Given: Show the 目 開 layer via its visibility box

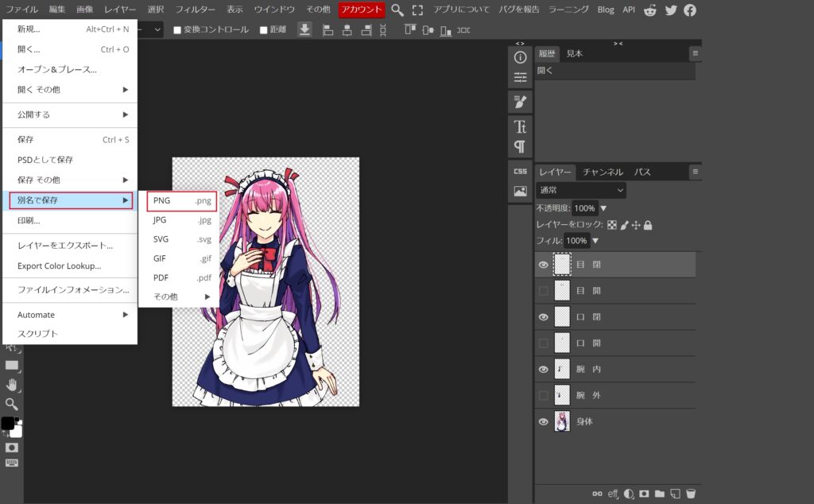Looking at the screenshot, I should tap(544, 291).
